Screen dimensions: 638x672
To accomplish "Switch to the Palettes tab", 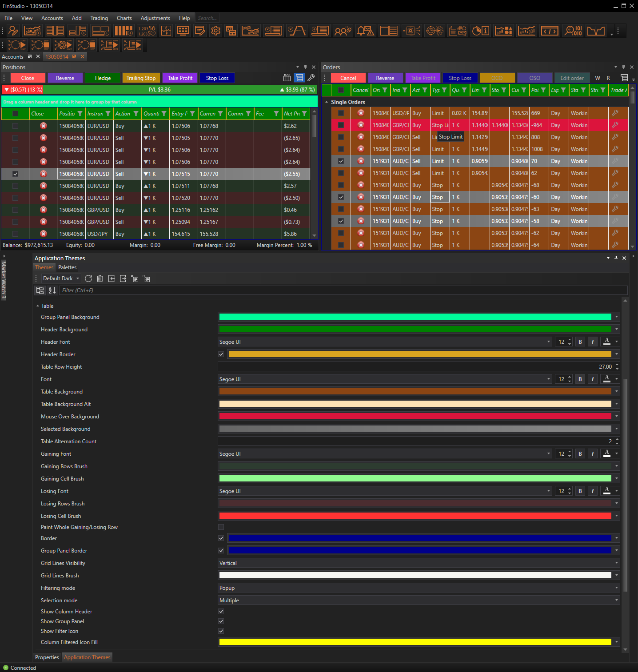I will click(67, 267).
